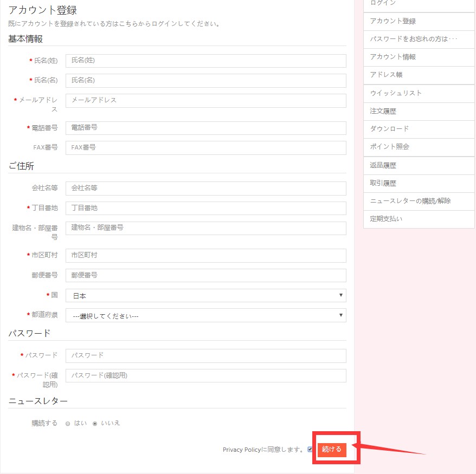Click the FAX番号 input field
Screen dimensions: 476x474
pyautogui.click(x=206, y=148)
